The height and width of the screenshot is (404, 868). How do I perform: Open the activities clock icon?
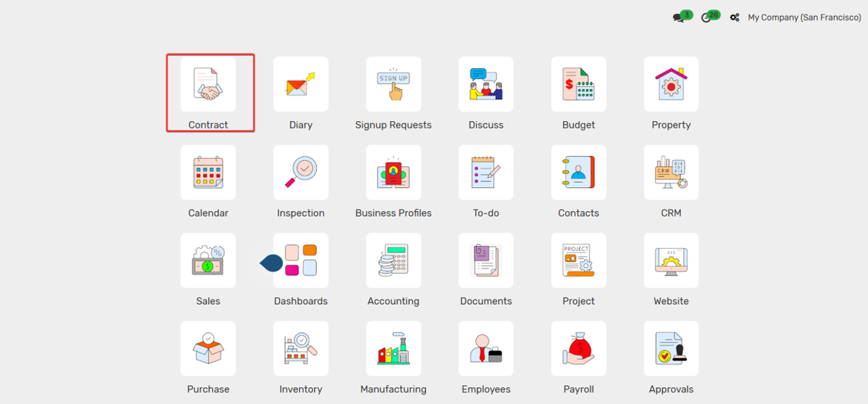706,17
